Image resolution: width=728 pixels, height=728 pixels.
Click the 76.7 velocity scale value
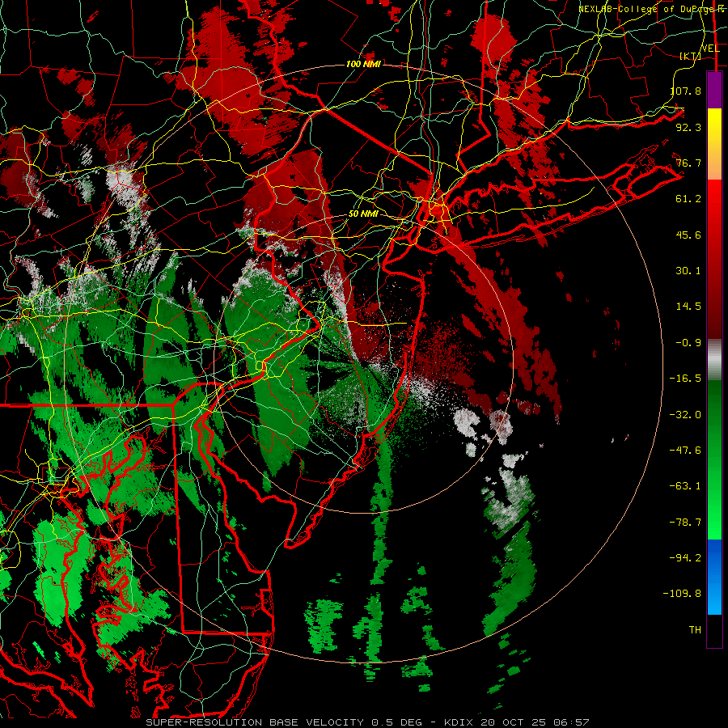689,163
